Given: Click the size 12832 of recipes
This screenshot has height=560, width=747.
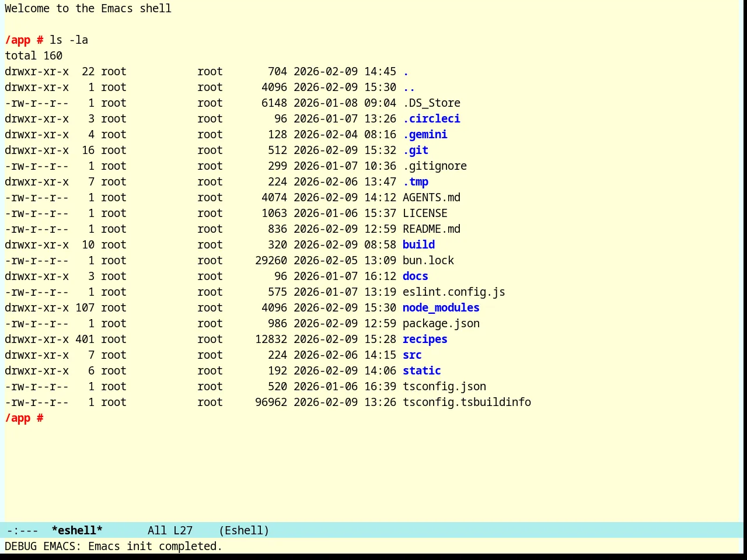Looking at the screenshot, I should pos(271,339).
